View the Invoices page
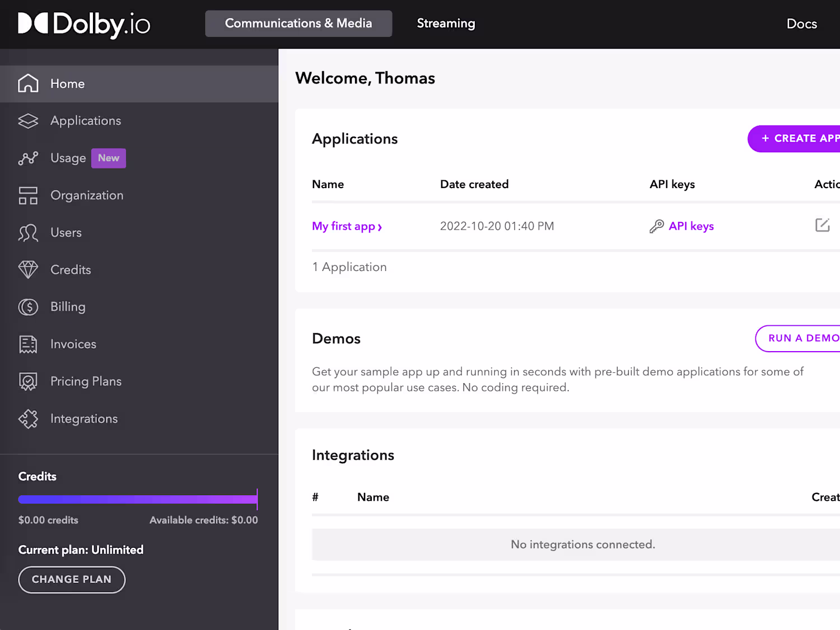The image size is (840, 630). (x=139, y=344)
